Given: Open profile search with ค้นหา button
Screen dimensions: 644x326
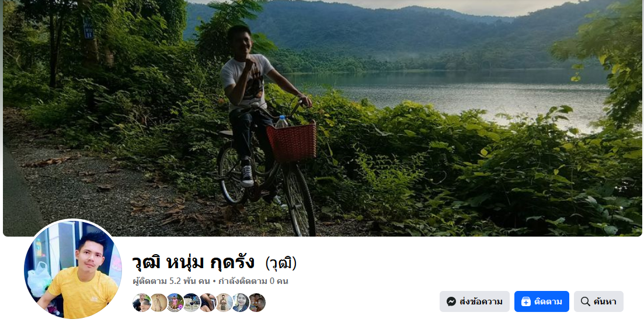Looking at the screenshot, I should click(x=598, y=301).
